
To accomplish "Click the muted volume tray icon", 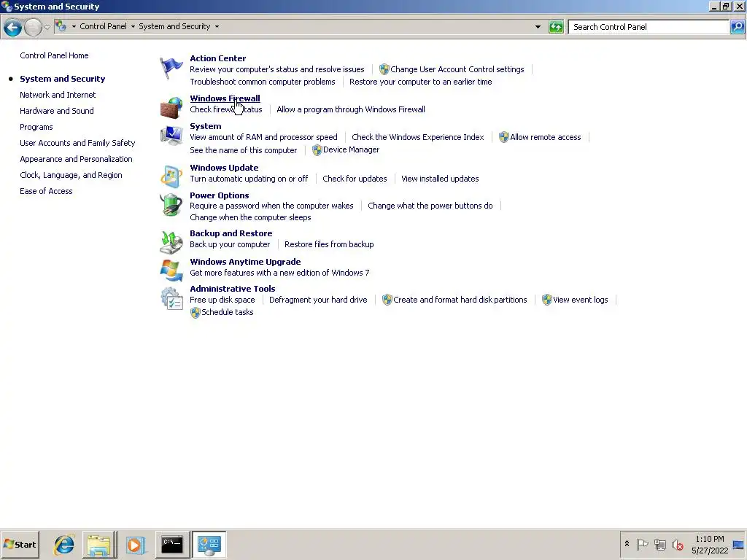I will (x=678, y=544).
